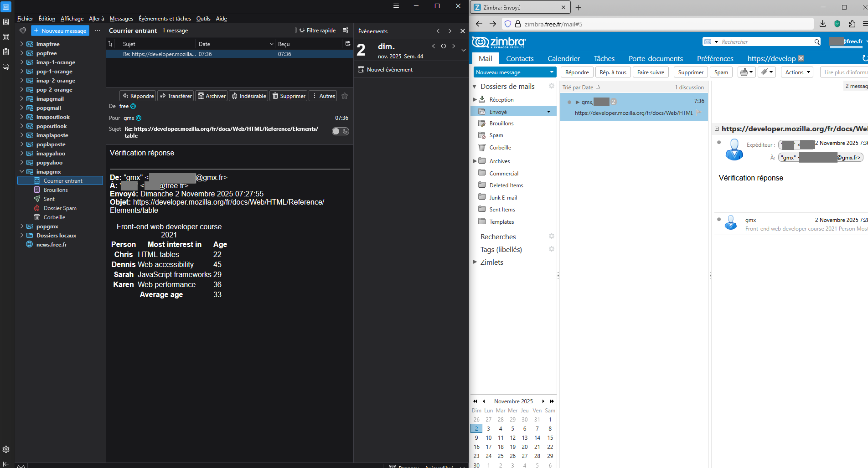Viewport: 868px width, 468px height.
Task: Click the search magnifier in Zimbra
Action: tap(817, 42)
